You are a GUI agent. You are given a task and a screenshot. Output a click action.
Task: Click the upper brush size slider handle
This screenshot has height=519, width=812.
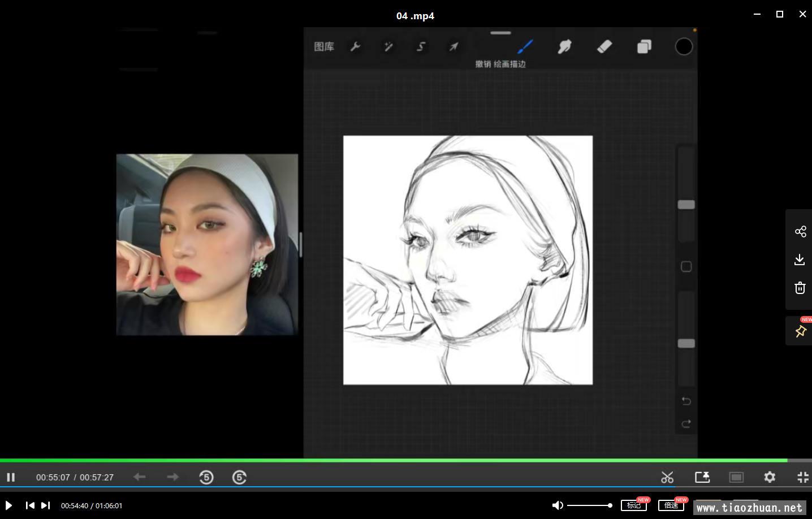[x=686, y=205]
